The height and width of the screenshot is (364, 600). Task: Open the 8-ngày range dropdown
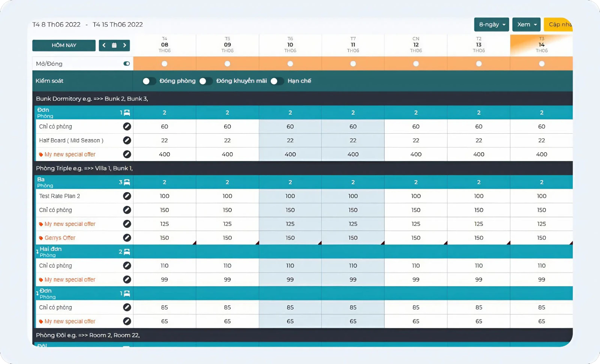pos(491,25)
